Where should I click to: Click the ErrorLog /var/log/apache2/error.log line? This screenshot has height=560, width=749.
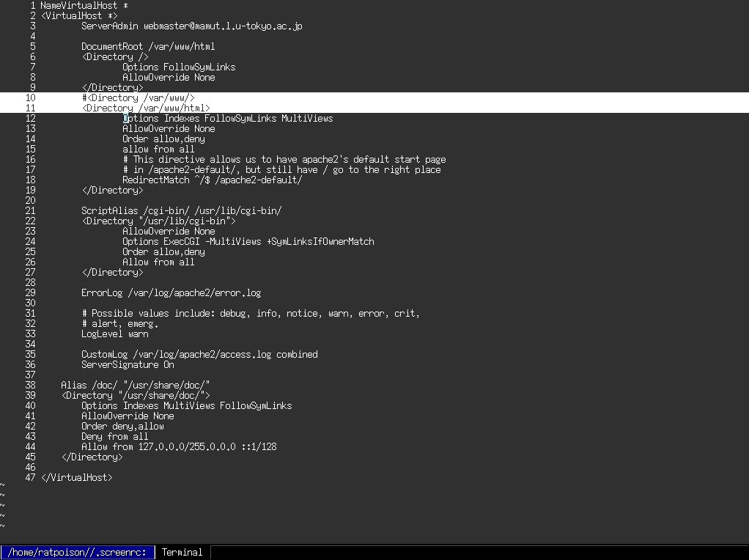171,292
